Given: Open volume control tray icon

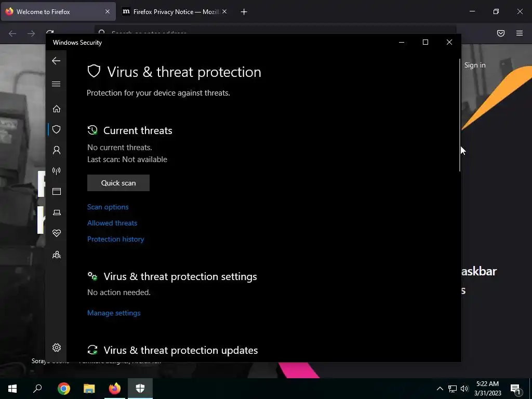Looking at the screenshot, I should (x=464, y=389).
